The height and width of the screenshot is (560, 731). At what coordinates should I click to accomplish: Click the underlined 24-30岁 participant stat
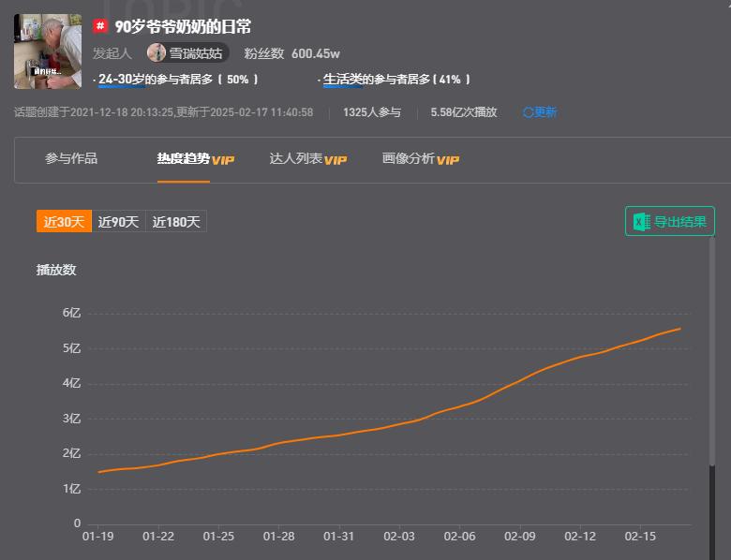121,80
